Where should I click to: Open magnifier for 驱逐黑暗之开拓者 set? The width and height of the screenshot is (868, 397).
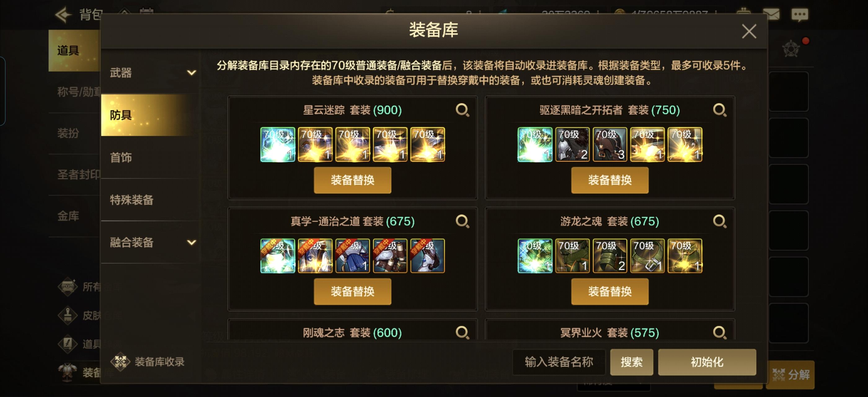pyautogui.click(x=720, y=110)
